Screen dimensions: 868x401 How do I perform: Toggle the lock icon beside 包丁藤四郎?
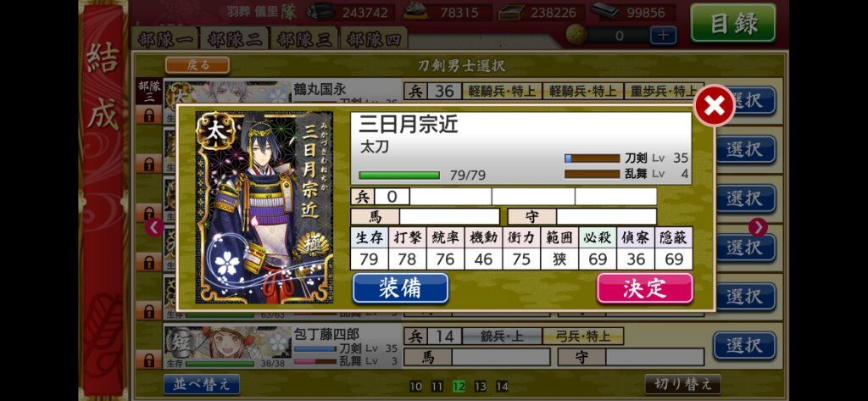tap(149, 360)
